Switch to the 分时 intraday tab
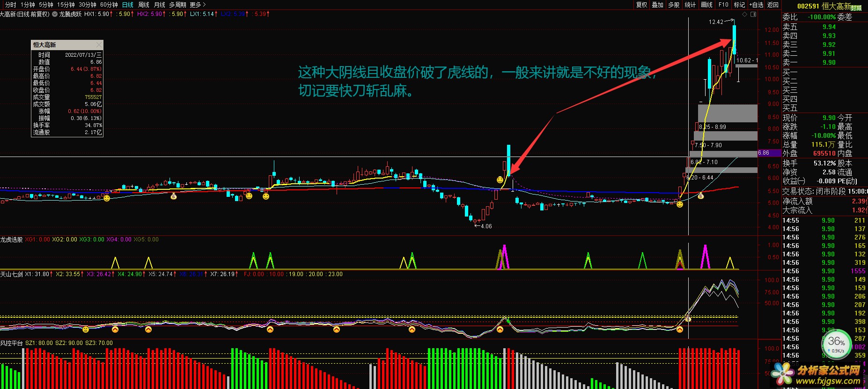Viewport: 868px width, 389px height. click(x=10, y=5)
